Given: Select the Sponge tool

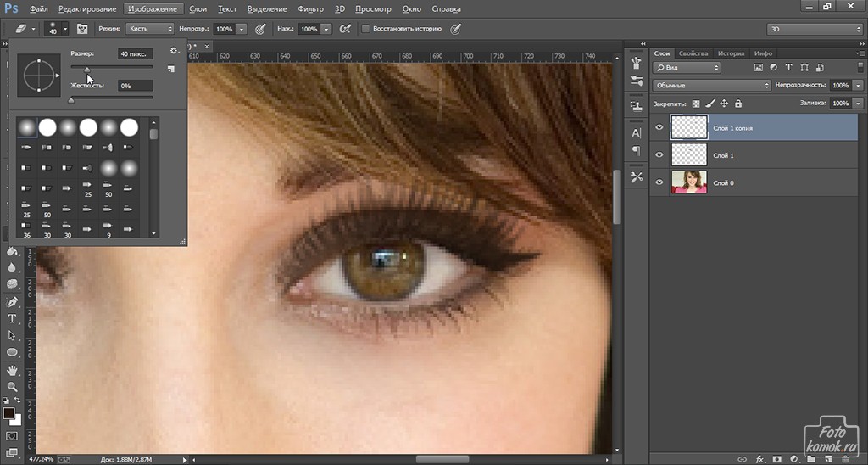Looking at the screenshot, I should point(12,283).
